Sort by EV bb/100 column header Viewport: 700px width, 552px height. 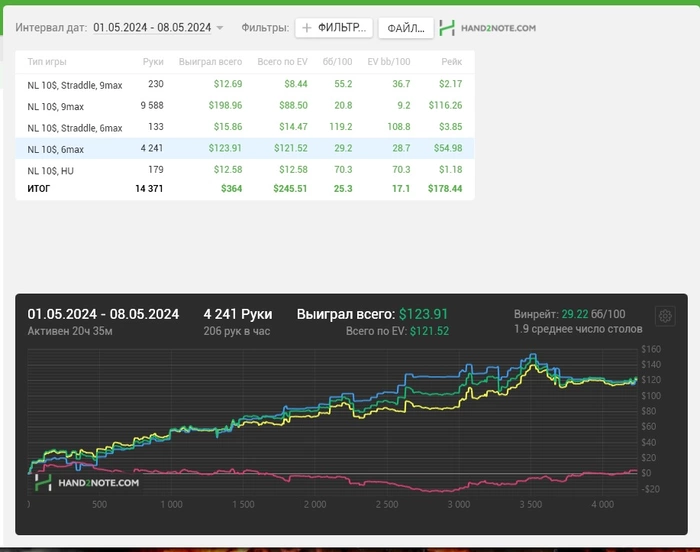pos(389,62)
